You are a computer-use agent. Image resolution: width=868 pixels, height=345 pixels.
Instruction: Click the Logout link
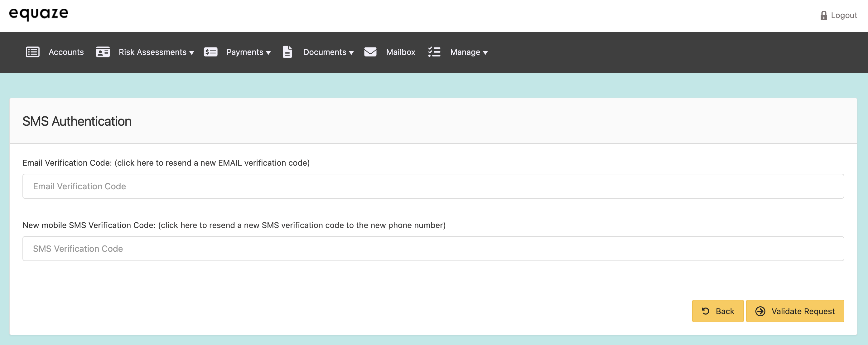pyautogui.click(x=843, y=16)
